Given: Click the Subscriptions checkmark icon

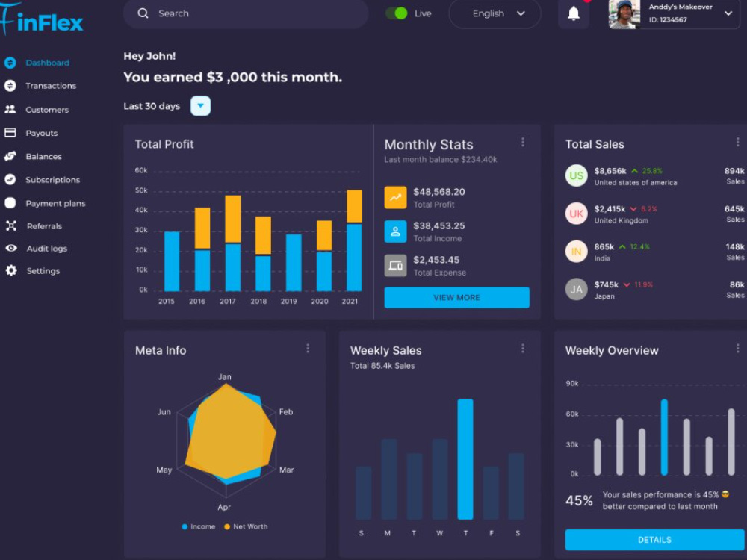Looking at the screenshot, I should point(10,179).
